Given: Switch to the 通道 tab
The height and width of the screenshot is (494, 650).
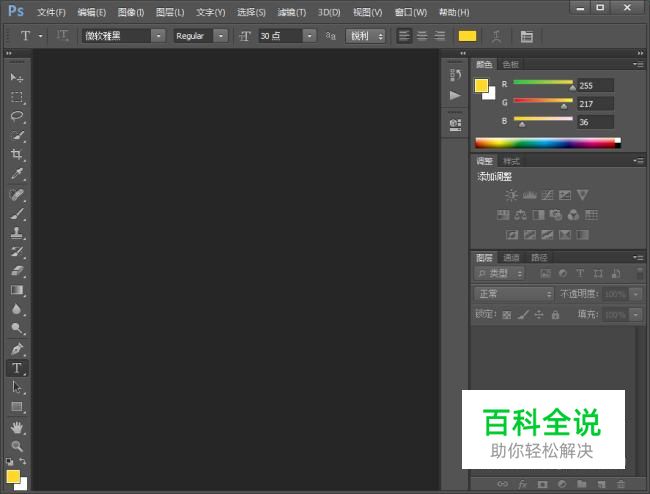Looking at the screenshot, I should (511, 257).
